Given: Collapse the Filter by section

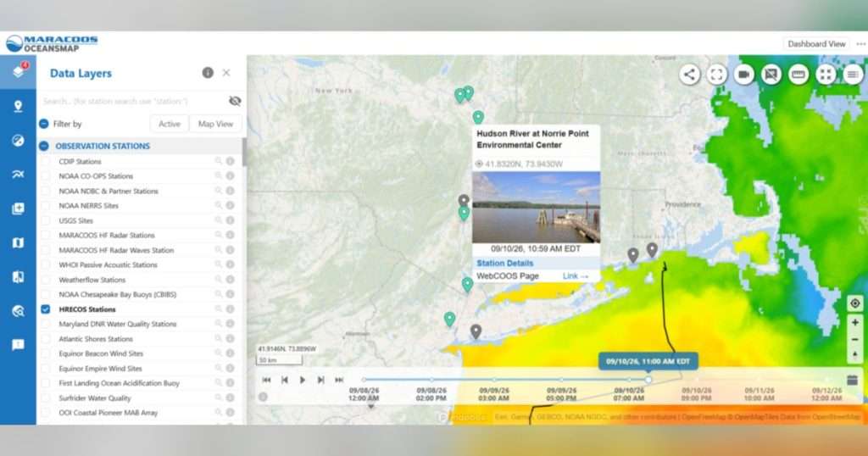Looking at the screenshot, I should (44, 124).
